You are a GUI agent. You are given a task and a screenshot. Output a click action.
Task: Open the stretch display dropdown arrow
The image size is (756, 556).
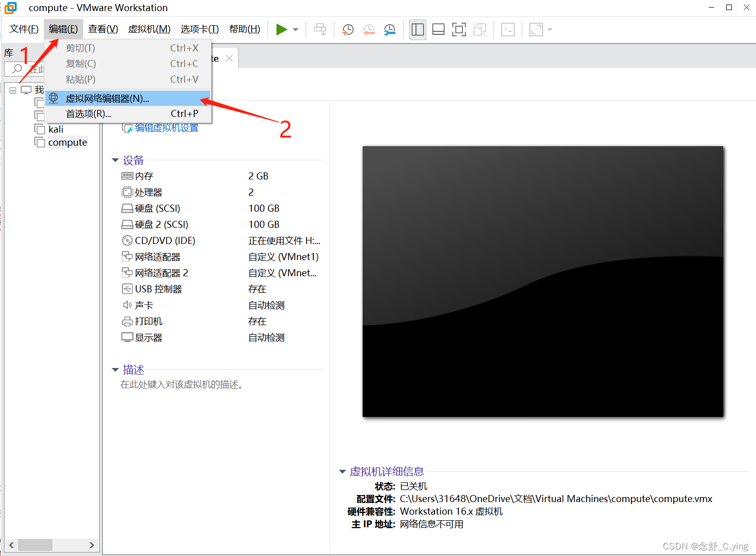pos(550,30)
